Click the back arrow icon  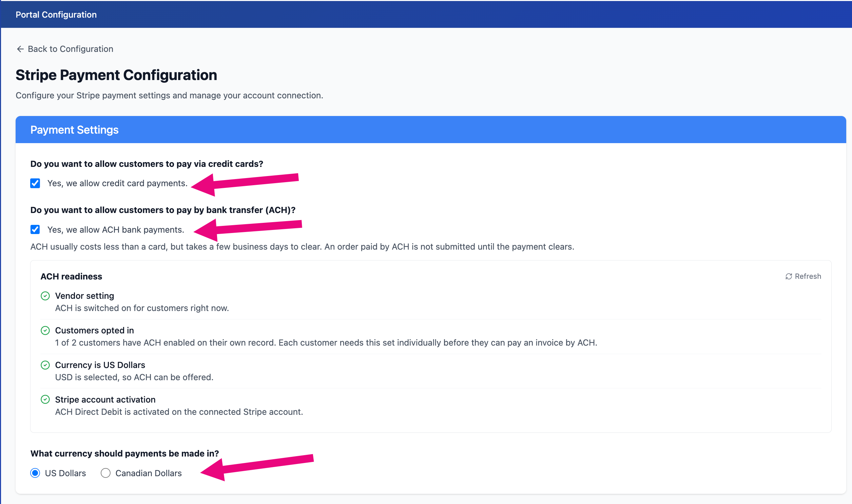[x=20, y=49]
